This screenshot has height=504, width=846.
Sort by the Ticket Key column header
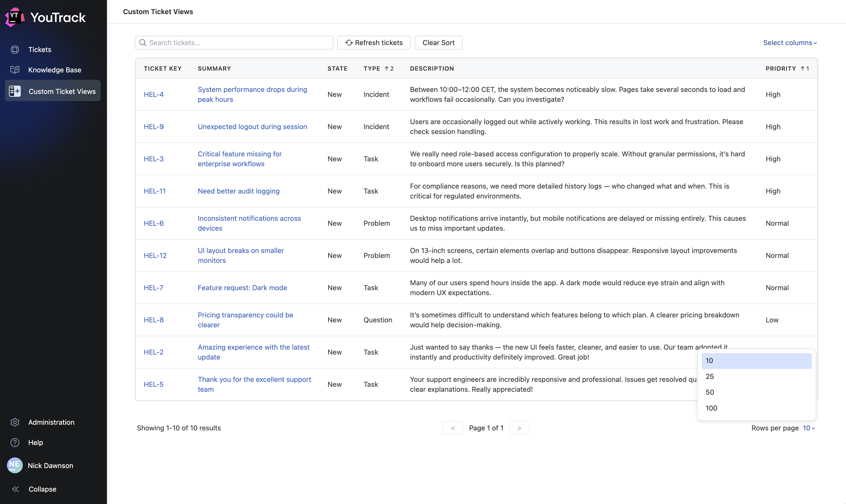162,69
